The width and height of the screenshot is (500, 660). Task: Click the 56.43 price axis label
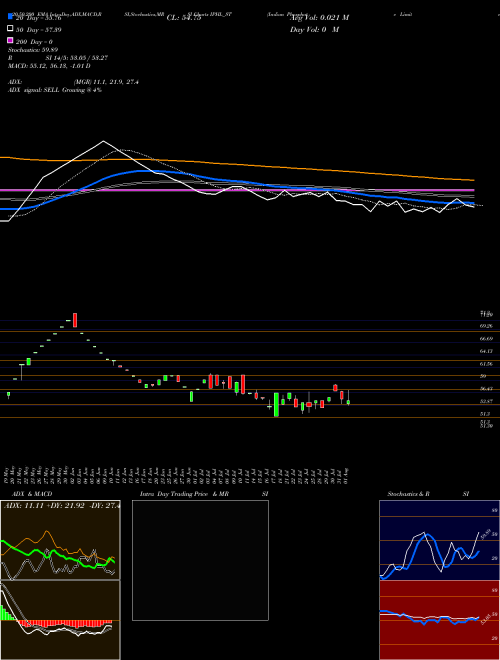pos(487,389)
